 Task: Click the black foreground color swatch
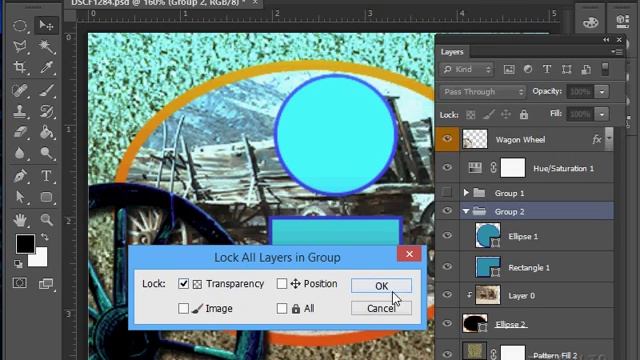[25, 244]
